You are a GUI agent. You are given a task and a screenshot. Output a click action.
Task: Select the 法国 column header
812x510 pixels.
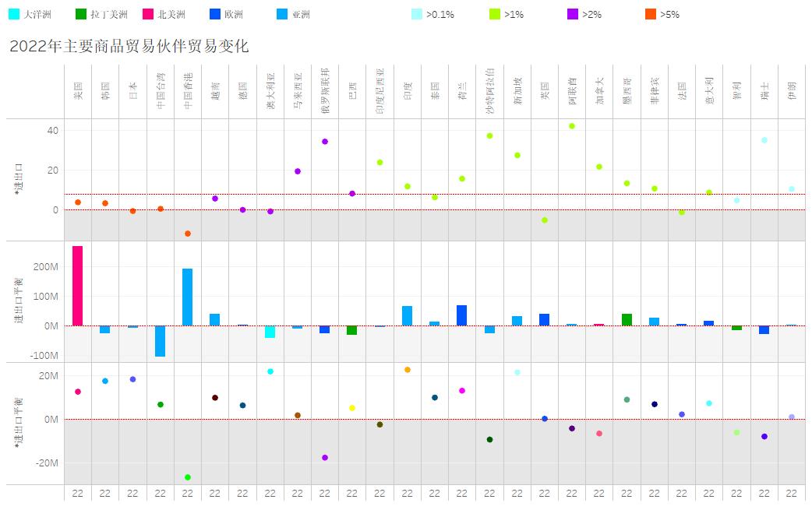coord(682,91)
